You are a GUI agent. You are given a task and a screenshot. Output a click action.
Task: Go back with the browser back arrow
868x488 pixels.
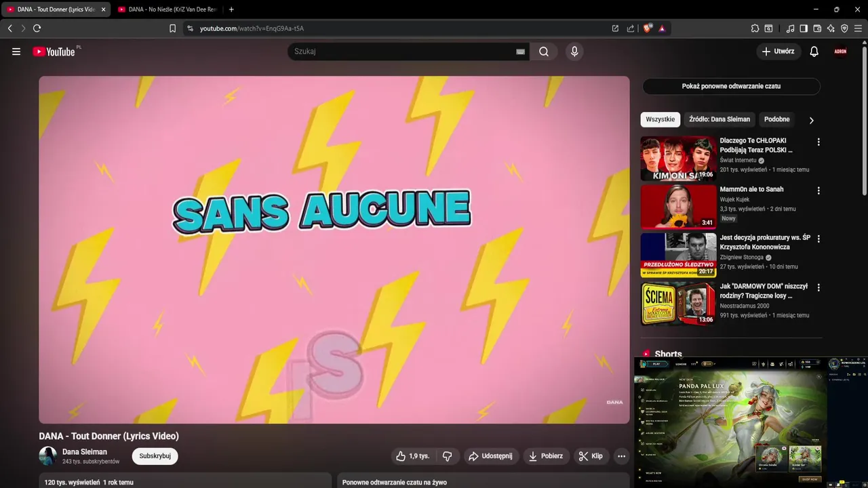[9, 28]
